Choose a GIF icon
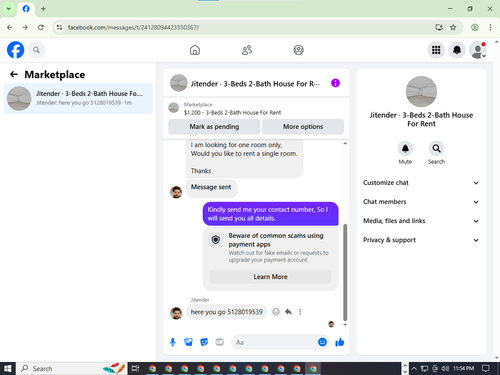Image resolution: width=500 pixels, height=375 pixels. coord(219,342)
